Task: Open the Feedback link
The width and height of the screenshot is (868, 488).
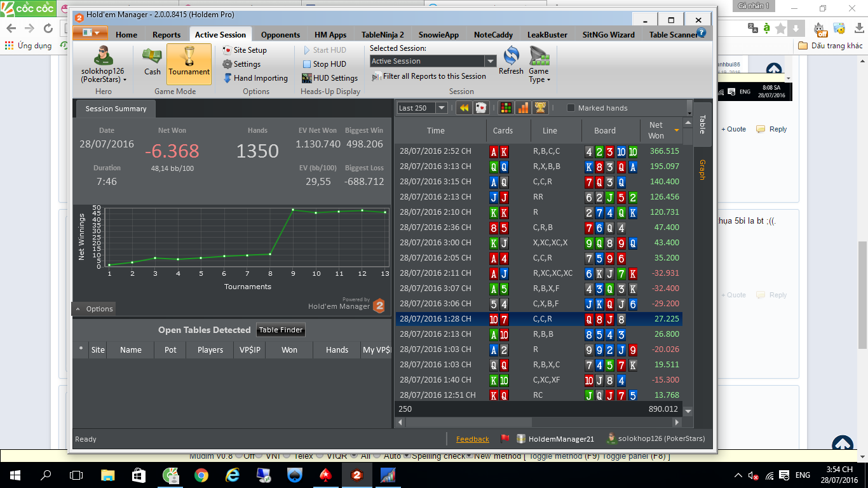Action: [473, 439]
